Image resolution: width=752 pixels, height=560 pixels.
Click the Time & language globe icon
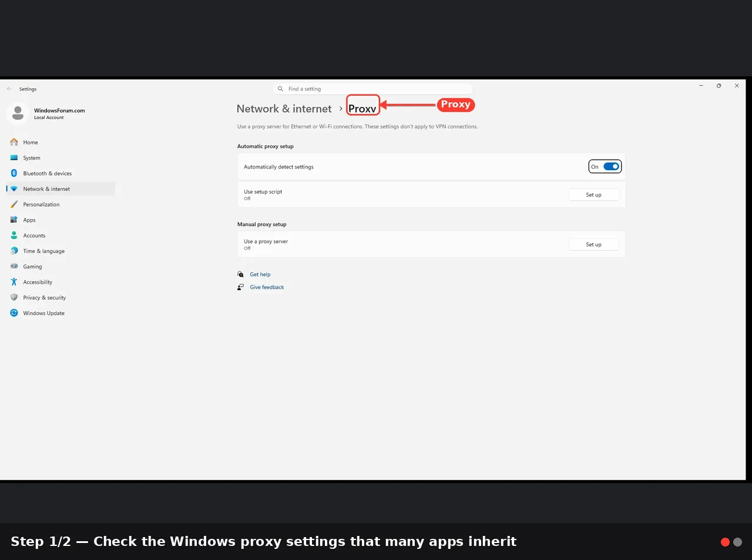[14, 251]
